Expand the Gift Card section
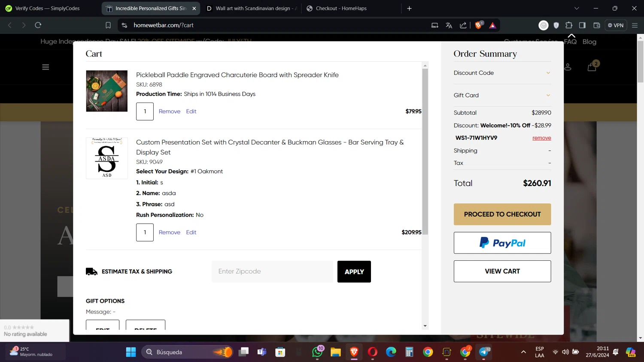 pyautogui.click(x=502, y=95)
